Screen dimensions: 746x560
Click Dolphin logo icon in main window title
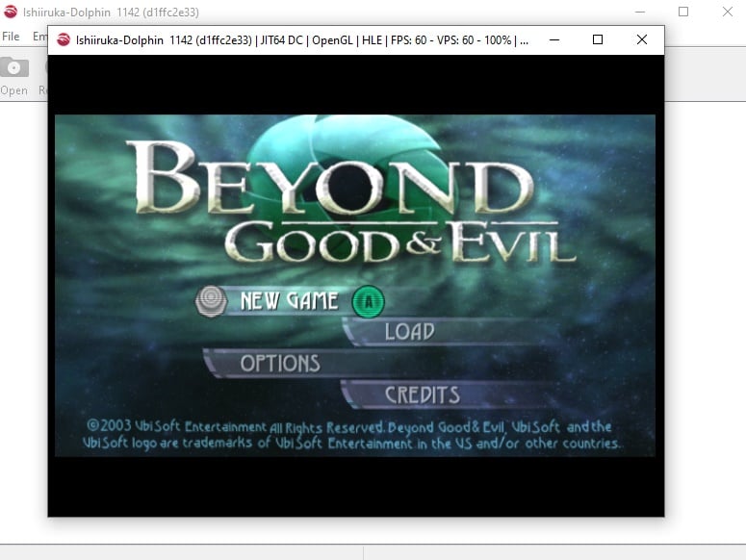pyautogui.click(x=11, y=12)
